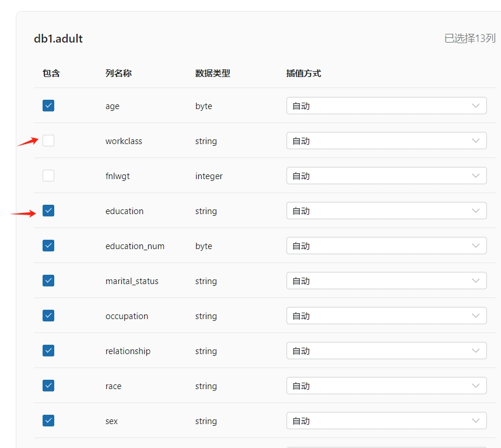The height and width of the screenshot is (448, 501).
Task: Open the interpolation dropdown for race
Action: (x=386, y=386)
